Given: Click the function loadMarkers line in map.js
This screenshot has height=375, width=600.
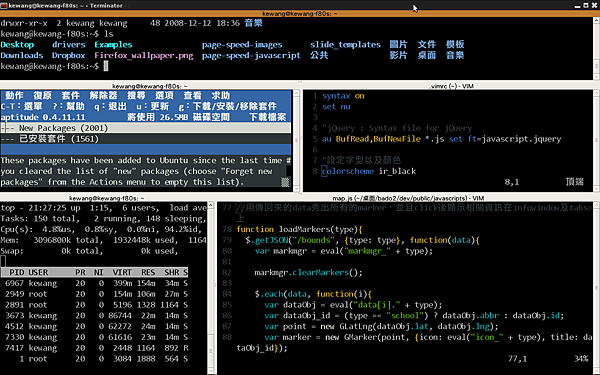Looking at the screenshot, I should click(299, 229).
